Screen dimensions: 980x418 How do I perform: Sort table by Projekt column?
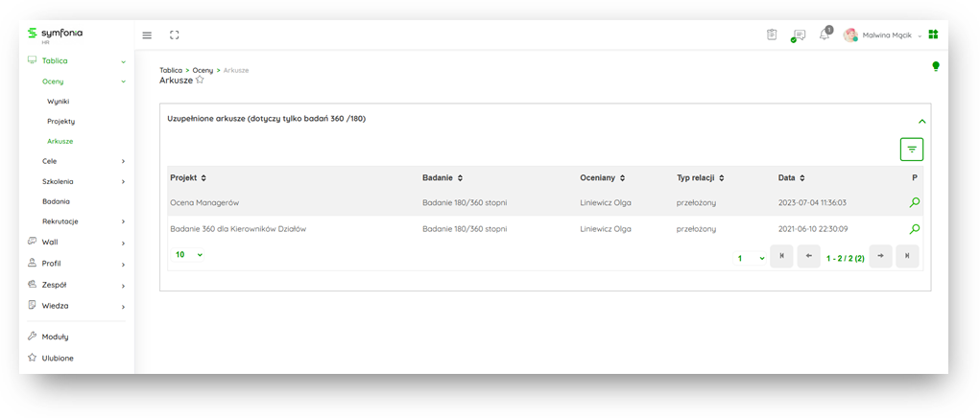pos(188,177)
